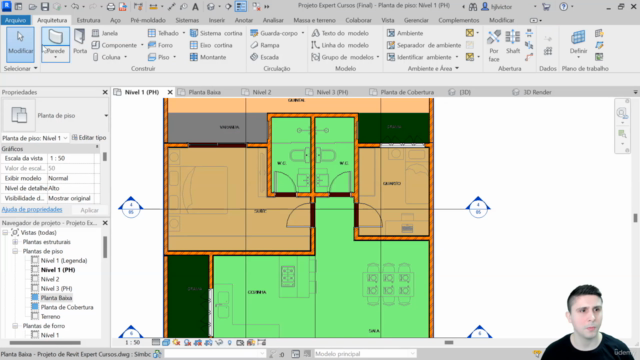The width and height of the screenshot is (640, 360).
Task: Close the Navegador de projeto panel
Action: click(105, 223)
